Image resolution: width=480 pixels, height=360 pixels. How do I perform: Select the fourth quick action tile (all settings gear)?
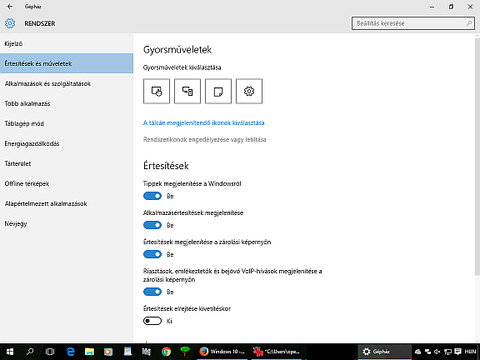(249, 91)
